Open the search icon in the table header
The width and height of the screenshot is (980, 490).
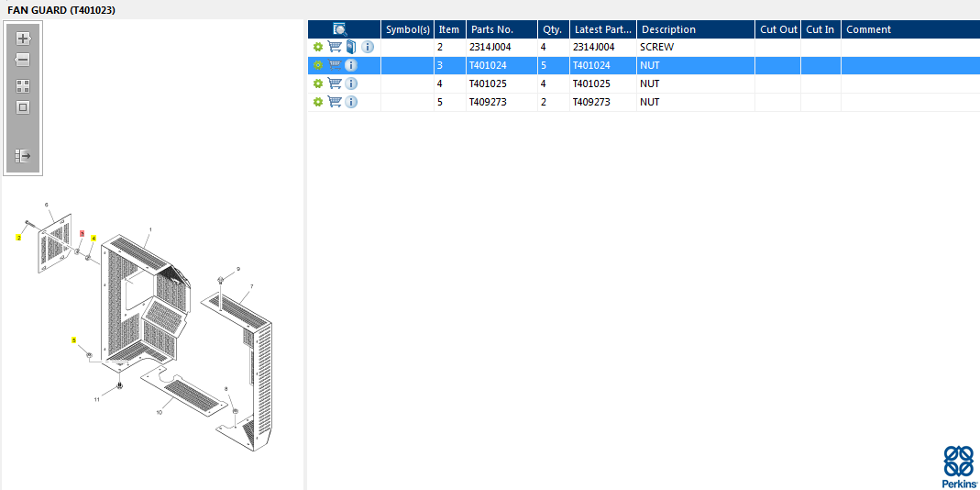coord(340,29)
